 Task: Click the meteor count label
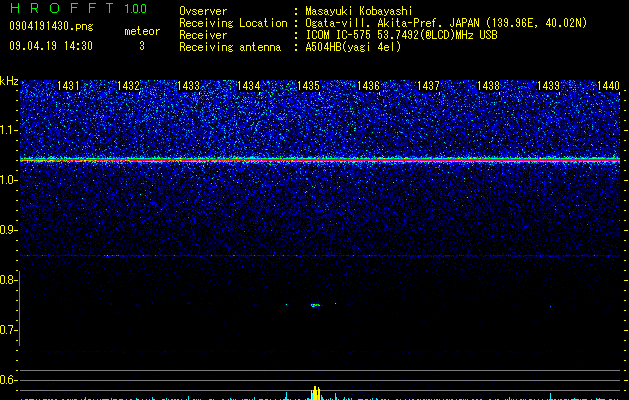(x=142, y=31)
